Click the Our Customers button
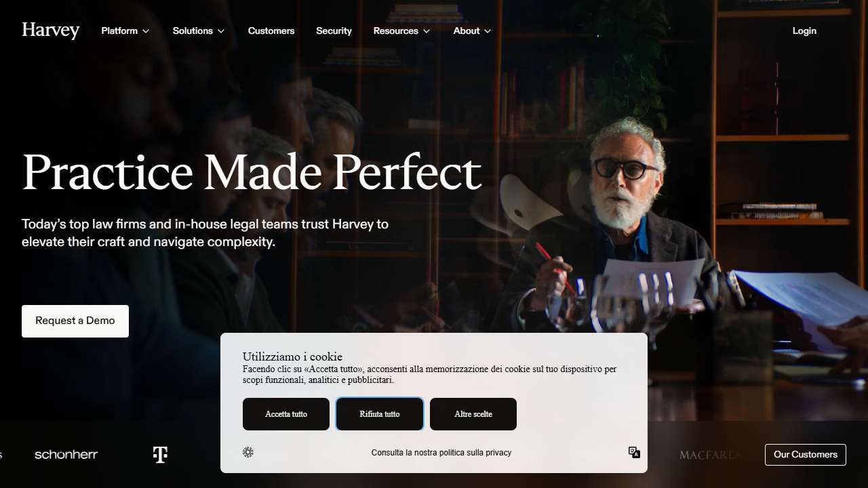Viewport: 868px width, 488px height. [x=806, y=455]
